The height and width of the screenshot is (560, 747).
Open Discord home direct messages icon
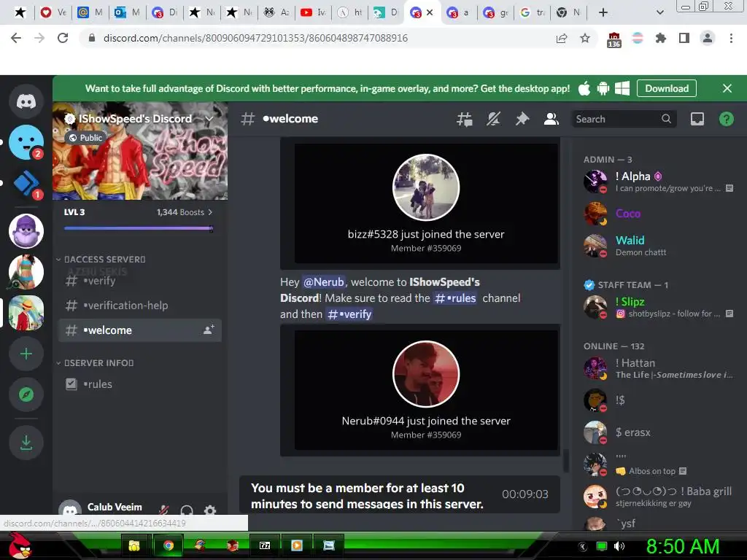pyautogui.click(x=26, y=101)
